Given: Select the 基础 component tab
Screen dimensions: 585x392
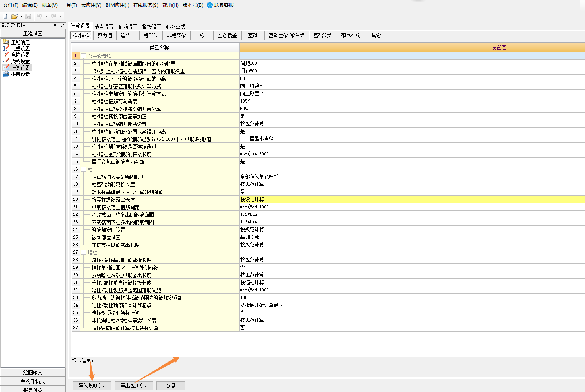Looking at the screenshot, I should pos(253,35).
